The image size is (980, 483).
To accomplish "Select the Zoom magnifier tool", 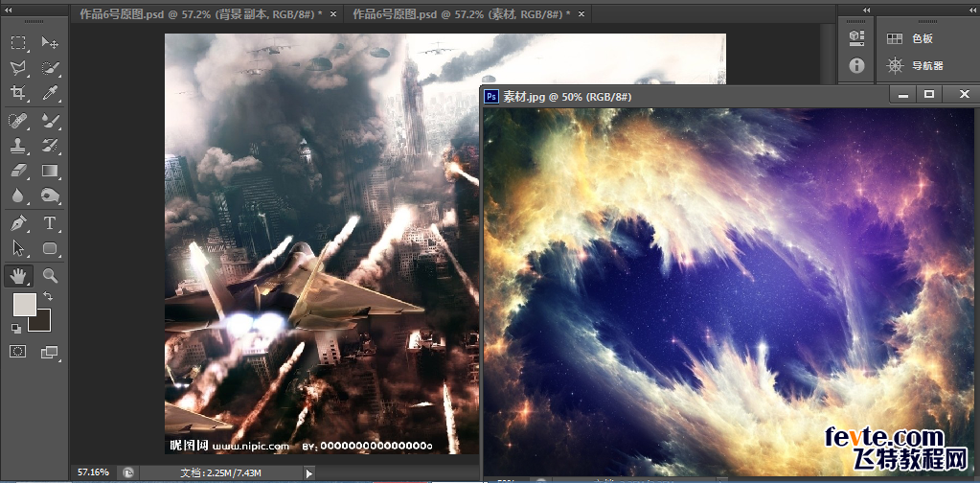I will pyautogui.click(x=50, y=275).
